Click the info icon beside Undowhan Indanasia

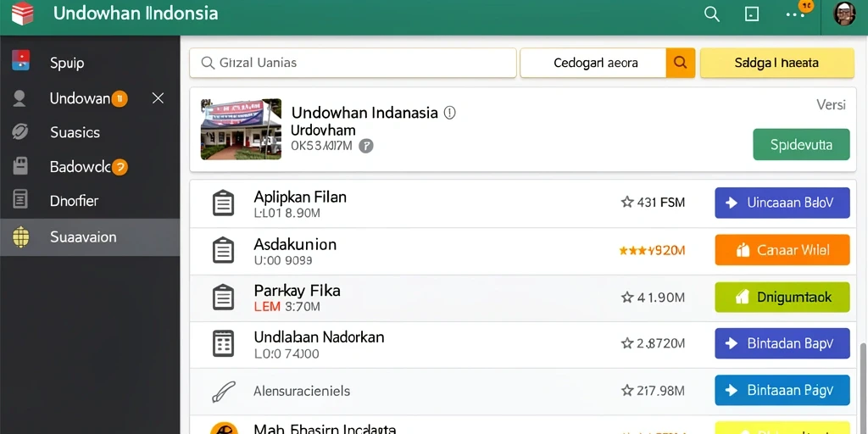449,113
